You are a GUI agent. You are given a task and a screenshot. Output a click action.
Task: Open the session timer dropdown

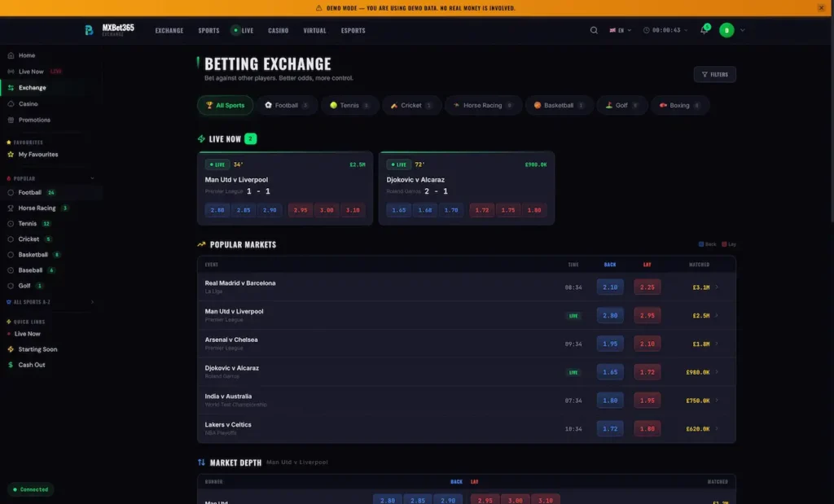pos(665,30)
